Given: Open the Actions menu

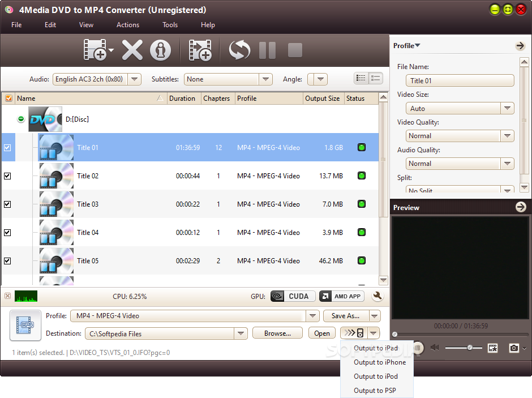Looking at the screenshot, I should tap(128, 25).
